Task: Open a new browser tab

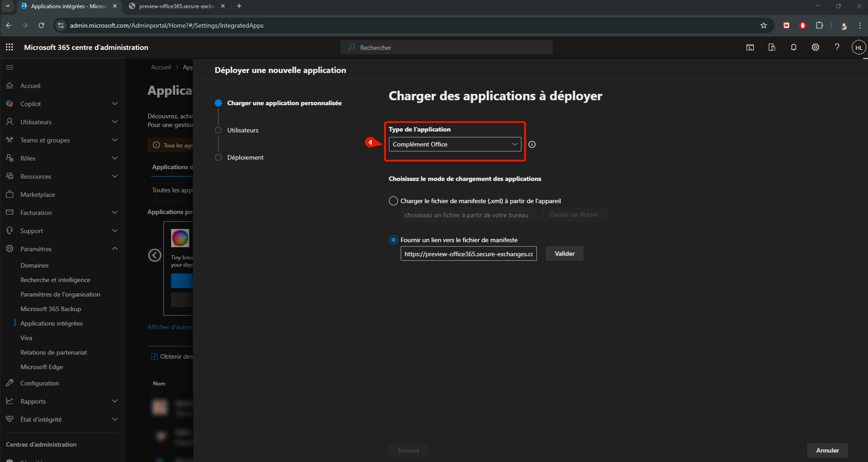Action: (x=239, y=6)
